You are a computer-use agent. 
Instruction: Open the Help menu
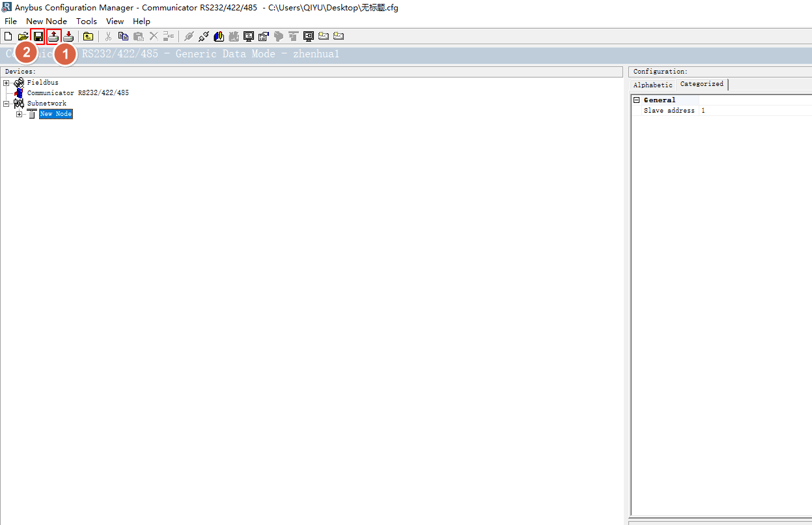tap(141, 21)
